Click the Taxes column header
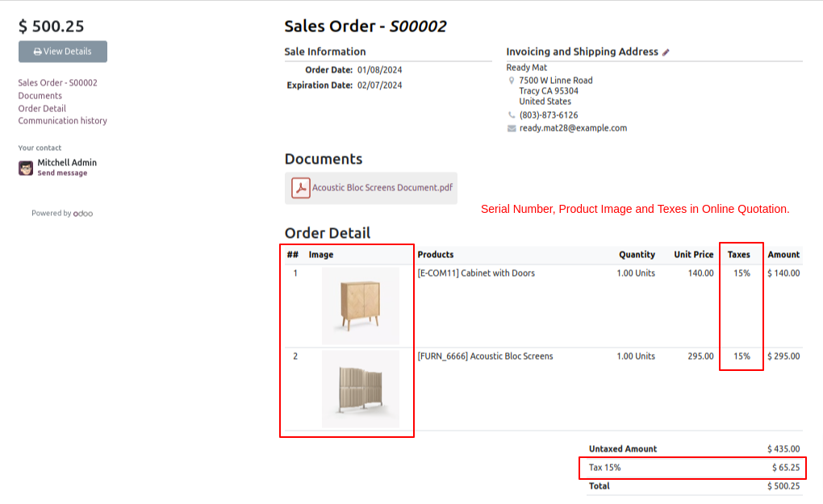 [738, 255]
